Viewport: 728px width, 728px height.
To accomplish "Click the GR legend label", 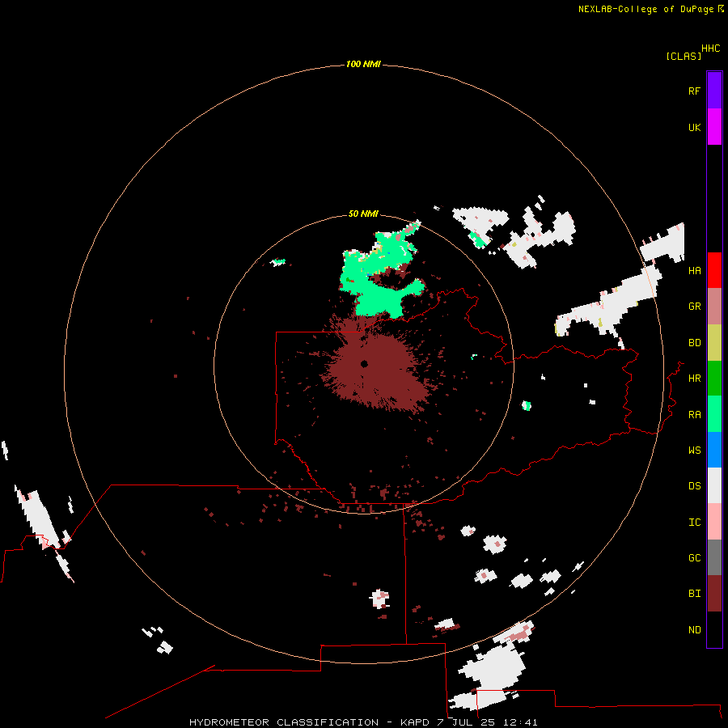I will coord(695,307).
